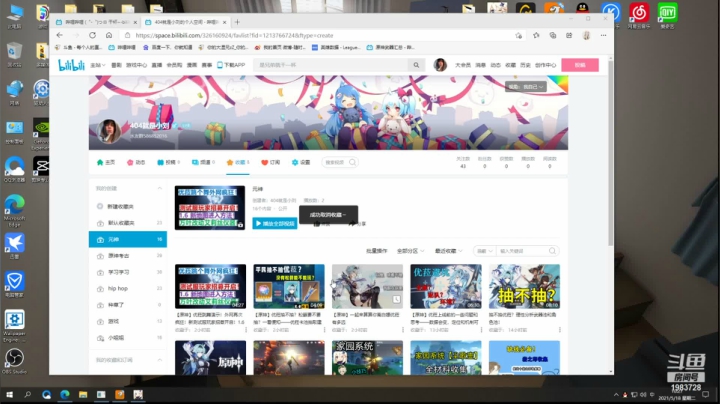The image size is (720, 404).
Task: Click the bilibili logo in the header
Action: 71,65
